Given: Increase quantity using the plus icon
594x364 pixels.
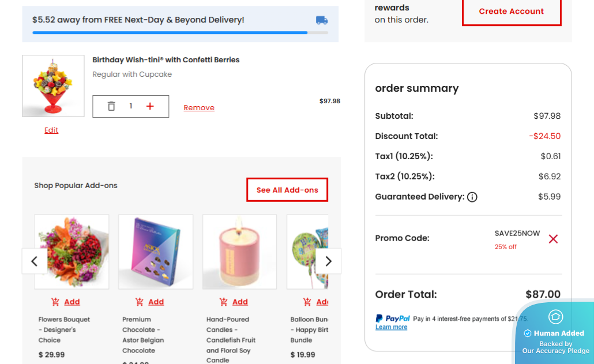Looking at the screenshot, I should [150, 106].
